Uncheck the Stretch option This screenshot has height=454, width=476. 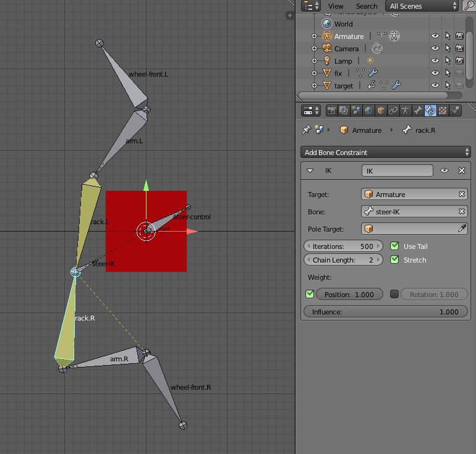(394, 260)
